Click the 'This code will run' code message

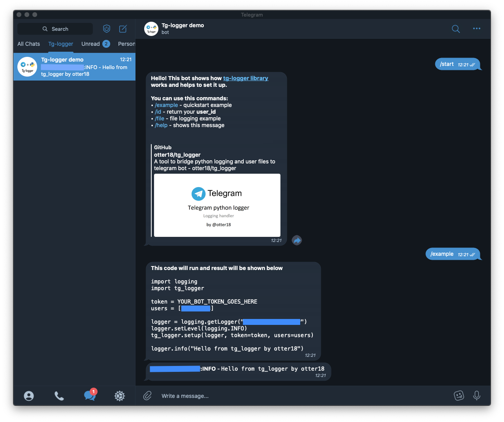click(x=233, y=311)
